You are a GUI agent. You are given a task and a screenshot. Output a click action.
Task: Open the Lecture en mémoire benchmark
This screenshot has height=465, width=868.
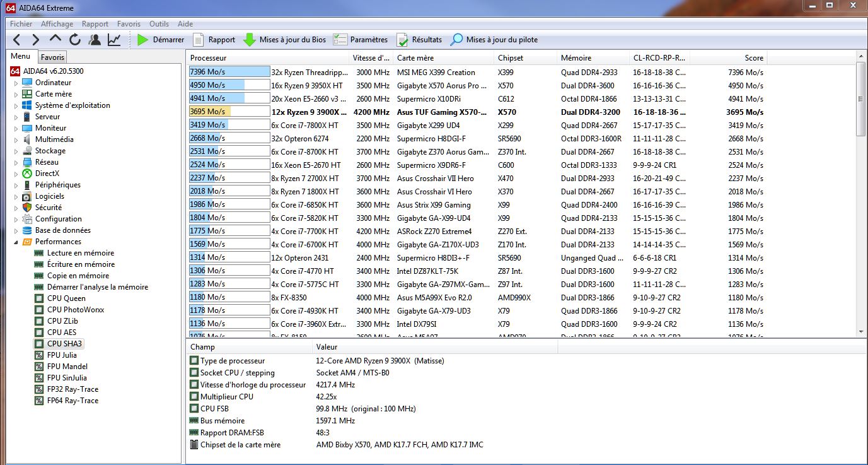(81, 253)
